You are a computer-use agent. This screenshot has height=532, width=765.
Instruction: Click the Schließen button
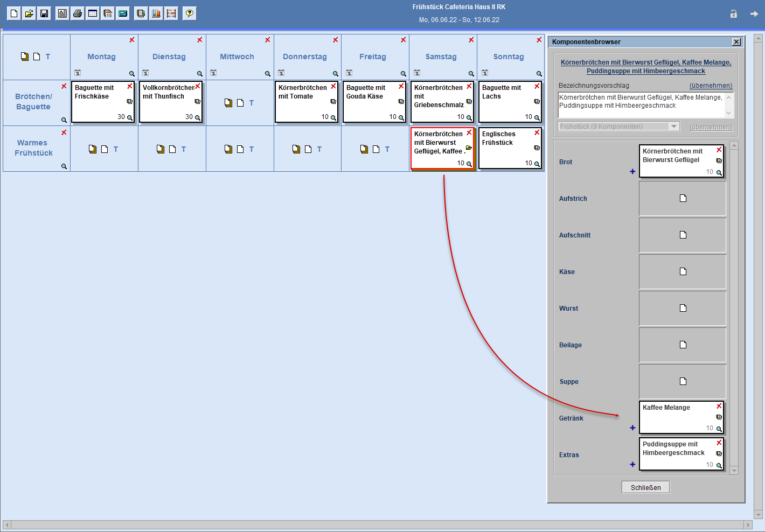coord(645,487)
